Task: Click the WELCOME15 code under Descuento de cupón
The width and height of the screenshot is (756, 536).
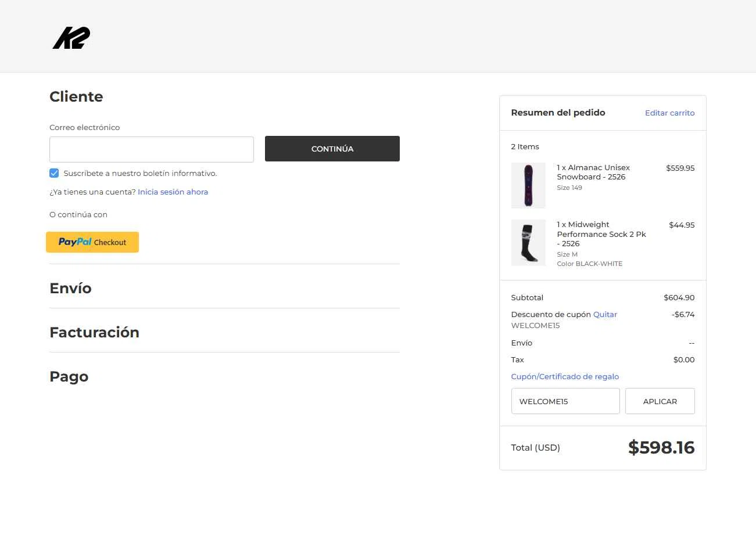Action: click(535, 325)
